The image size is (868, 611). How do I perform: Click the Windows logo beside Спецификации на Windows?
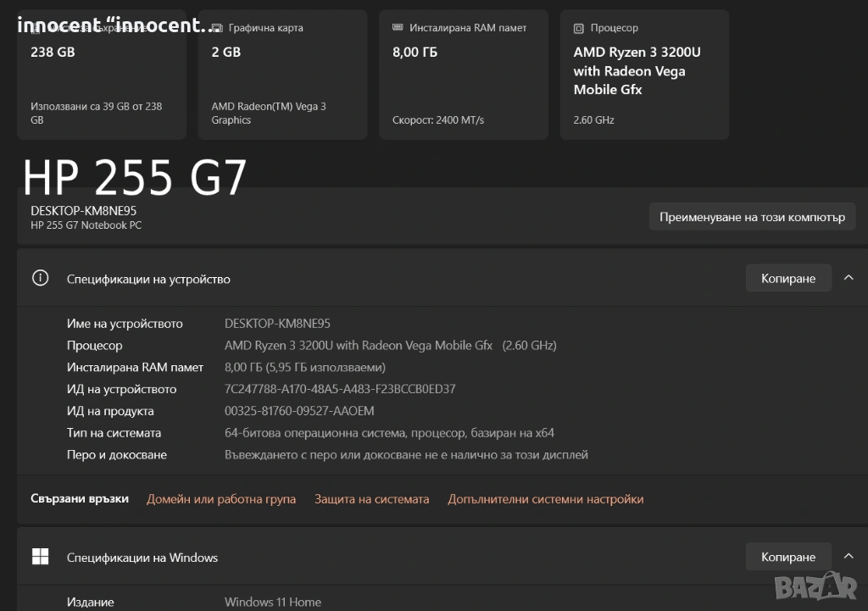tap(40, 557)
